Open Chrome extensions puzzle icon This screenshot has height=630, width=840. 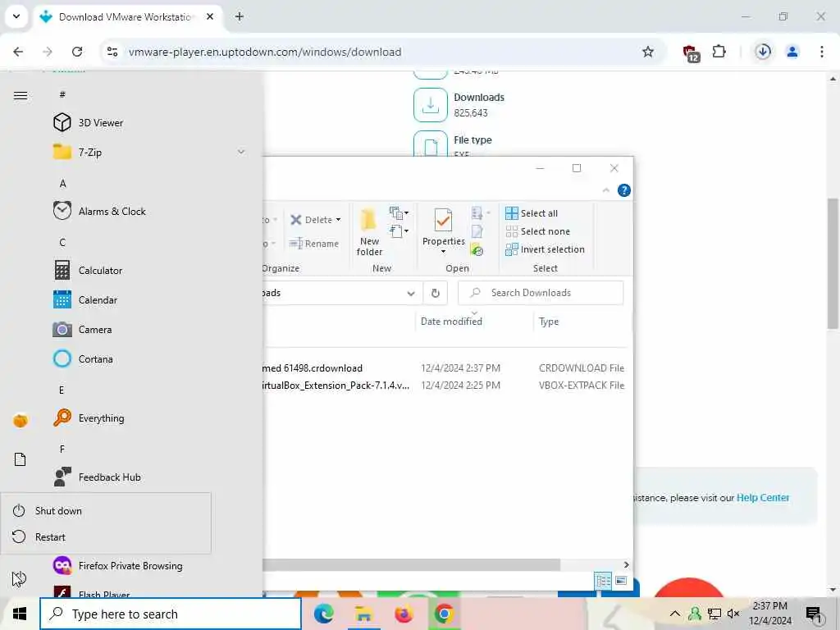pyautogui.click(x=719, y=52)
